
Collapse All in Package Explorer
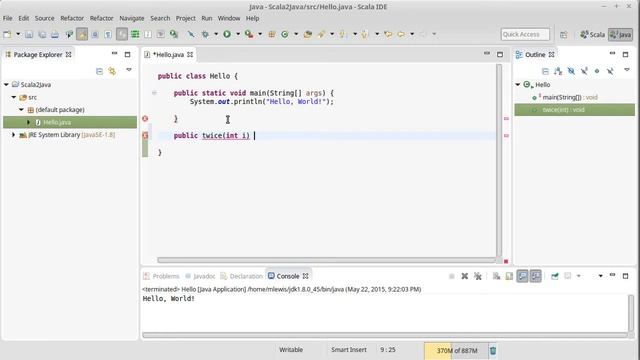coord(99,71)
